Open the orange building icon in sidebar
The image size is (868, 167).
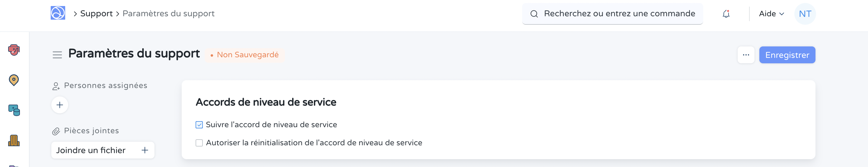[14, 140]
